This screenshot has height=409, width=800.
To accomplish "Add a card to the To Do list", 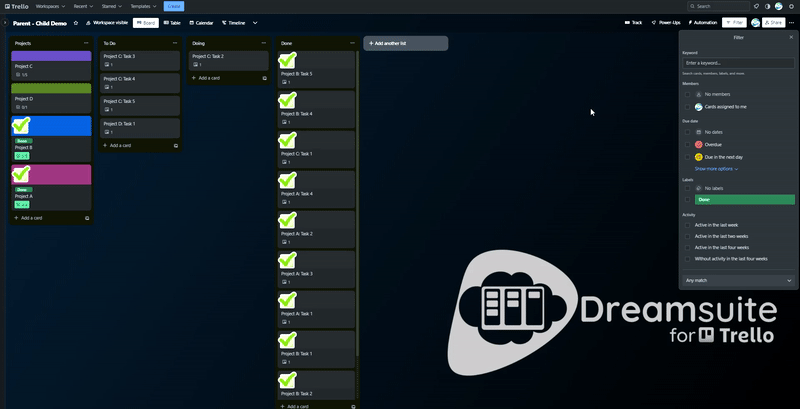I will (117, 146).
